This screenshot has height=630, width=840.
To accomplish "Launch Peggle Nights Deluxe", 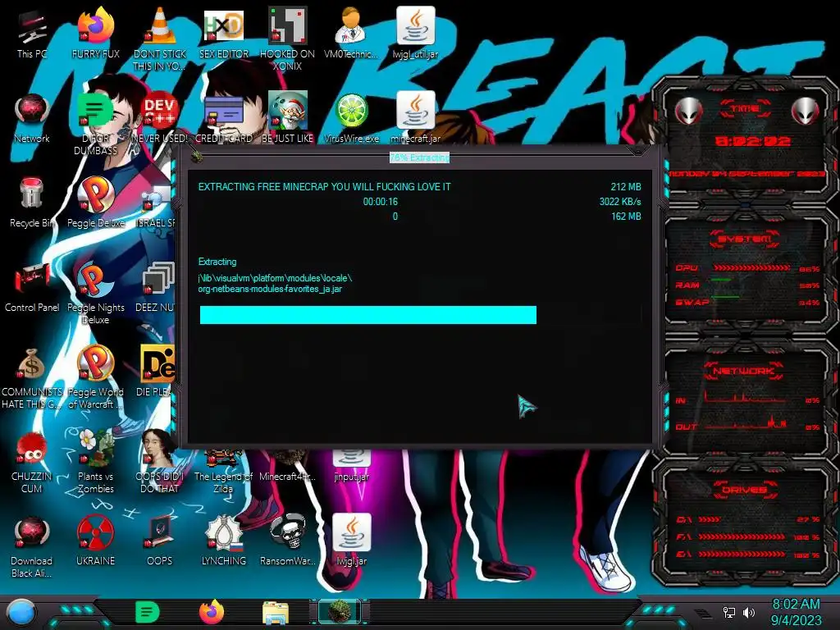I will point(96,292).
